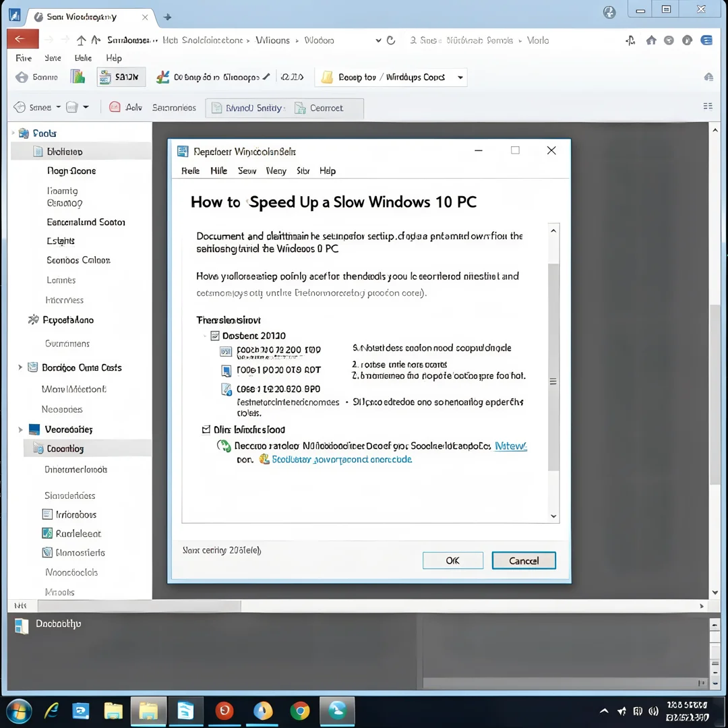Open the Samee dropdown arrow
The image size is (728, 728).
[59, 107]
